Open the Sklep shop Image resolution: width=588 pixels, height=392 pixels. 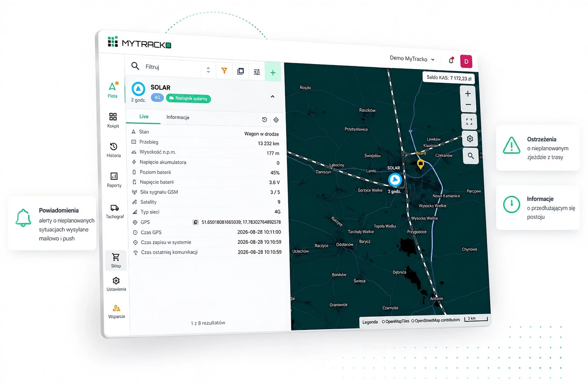coord(116,260)
